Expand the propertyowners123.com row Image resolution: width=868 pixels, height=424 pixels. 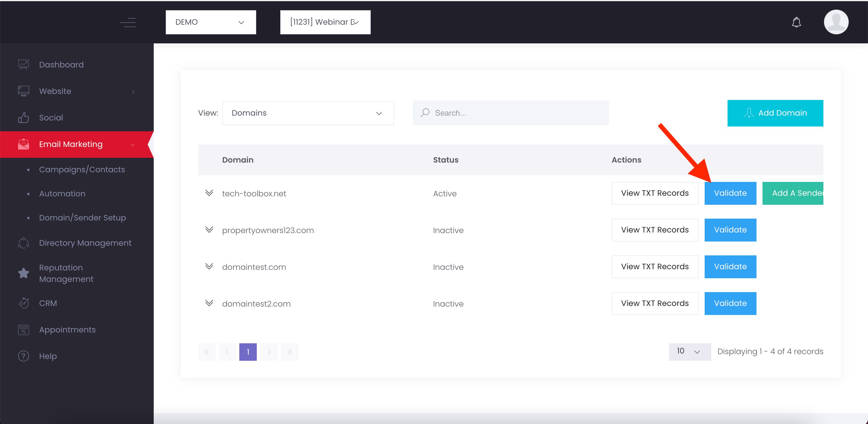(x=209, y=230)
